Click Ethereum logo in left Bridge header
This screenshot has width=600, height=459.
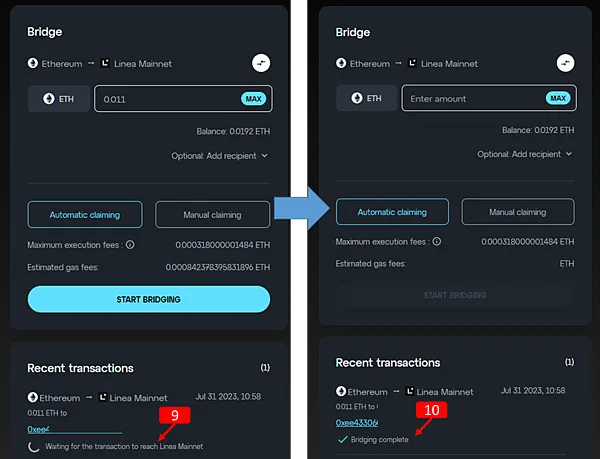33,63
